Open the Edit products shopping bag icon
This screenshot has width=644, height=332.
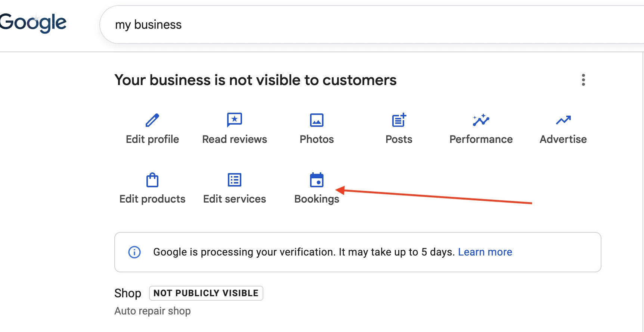pos(152,180)
